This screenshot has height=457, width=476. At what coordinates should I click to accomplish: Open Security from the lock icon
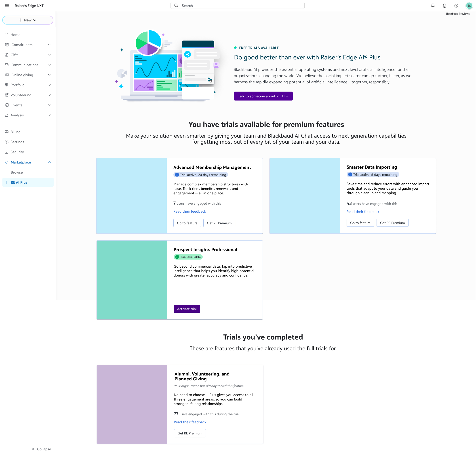pyautogui.click(x=6, y=152)
